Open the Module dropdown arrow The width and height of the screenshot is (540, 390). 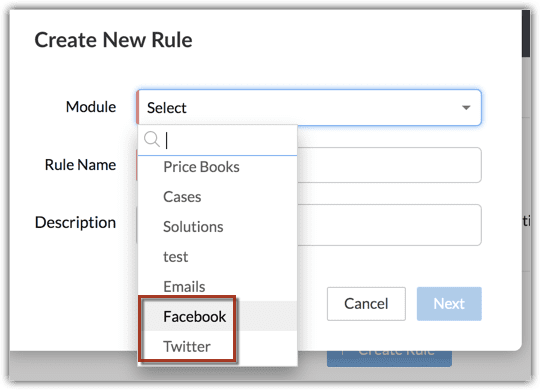pyautogui.click(x=466, y=107)
